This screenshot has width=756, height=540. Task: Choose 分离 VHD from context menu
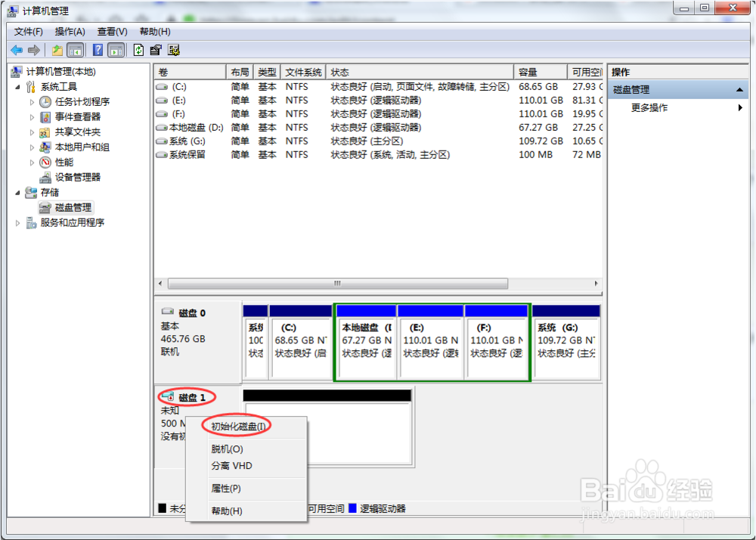coord(246,466)
